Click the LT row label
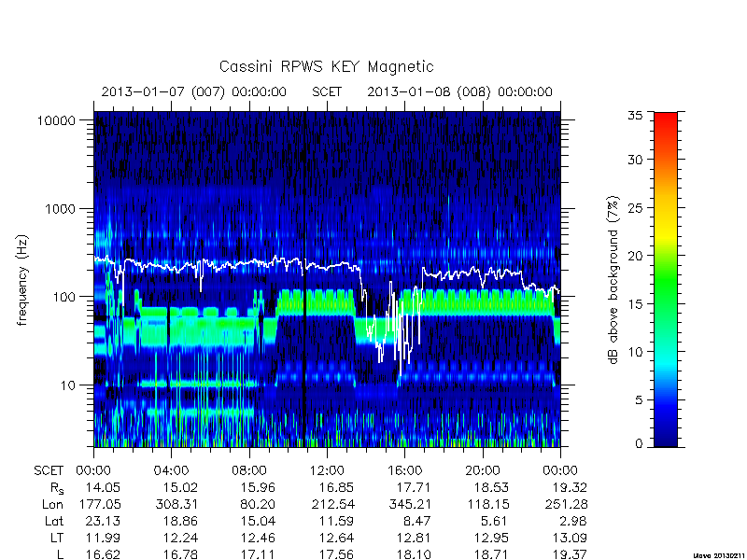 [x=57, y=538]
